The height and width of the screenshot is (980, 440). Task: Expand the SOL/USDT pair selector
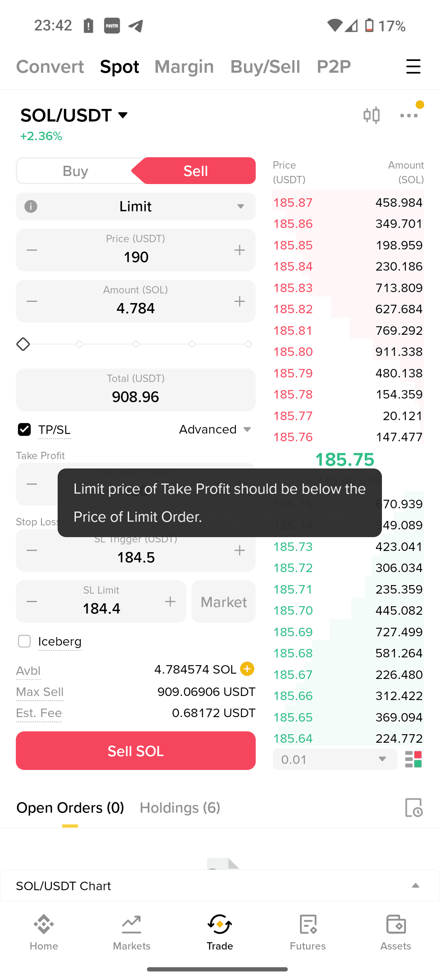[x=74, y=115]
